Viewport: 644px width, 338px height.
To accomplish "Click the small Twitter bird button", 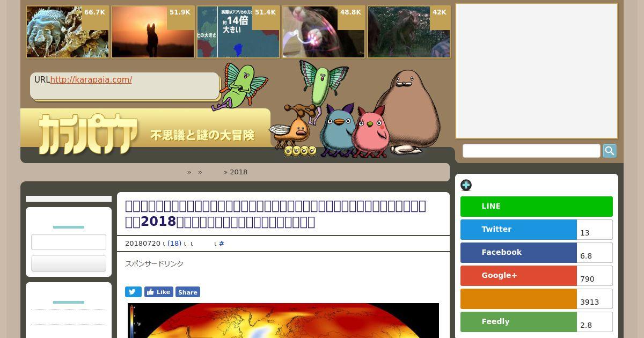I will pyautogui.click(x=133, y=292).
